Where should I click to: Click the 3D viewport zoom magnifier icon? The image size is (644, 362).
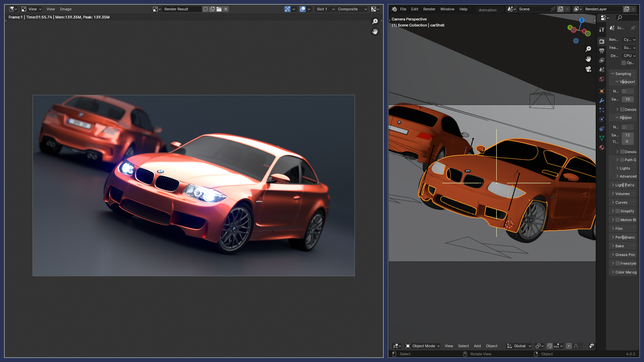click(588, 49)
